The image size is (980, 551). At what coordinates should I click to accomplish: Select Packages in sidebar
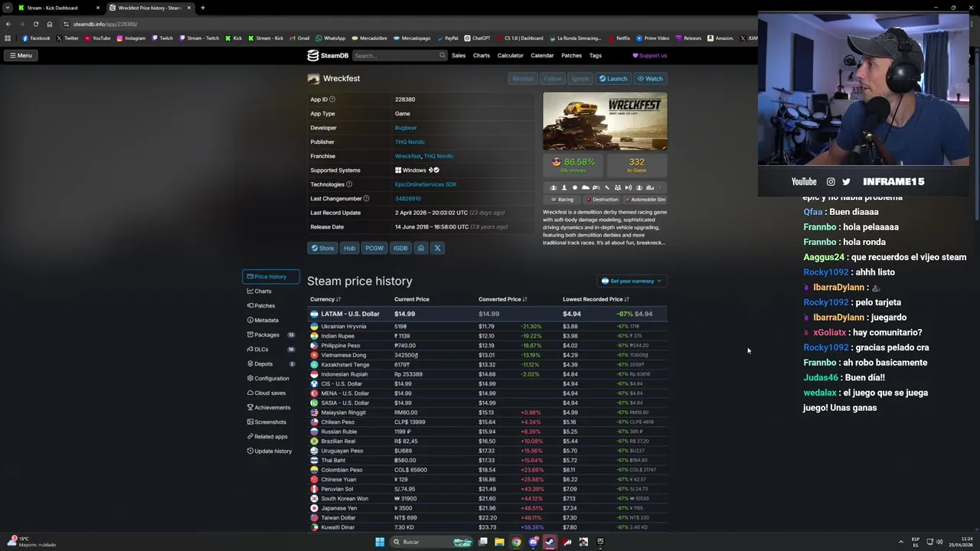point(270,334)
